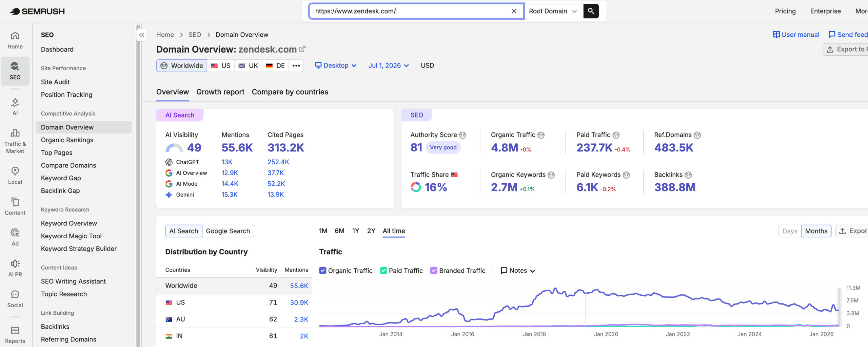
Task: Open the Reports sidebar icon
Action: click(15, 335)
